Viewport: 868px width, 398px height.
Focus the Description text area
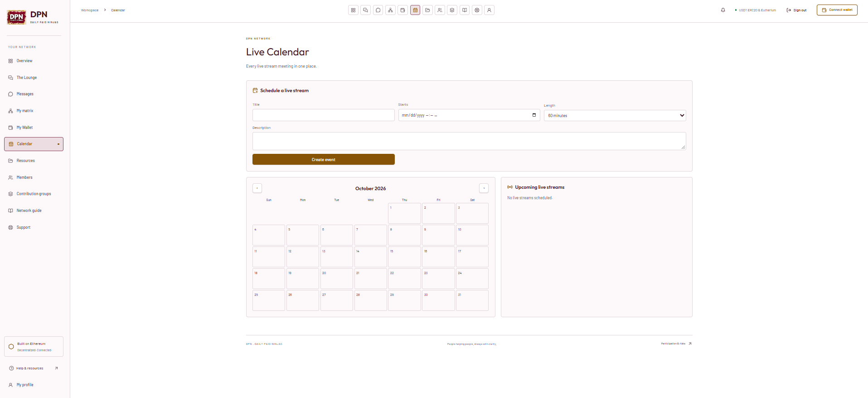pos(469,141)
